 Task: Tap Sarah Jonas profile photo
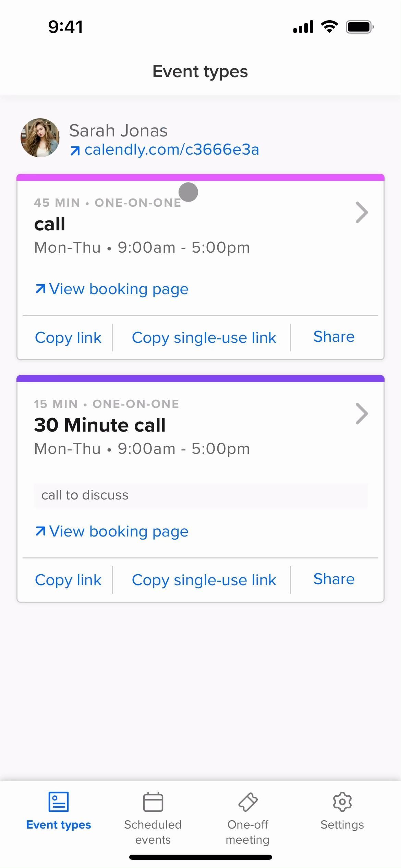(40, 138)
